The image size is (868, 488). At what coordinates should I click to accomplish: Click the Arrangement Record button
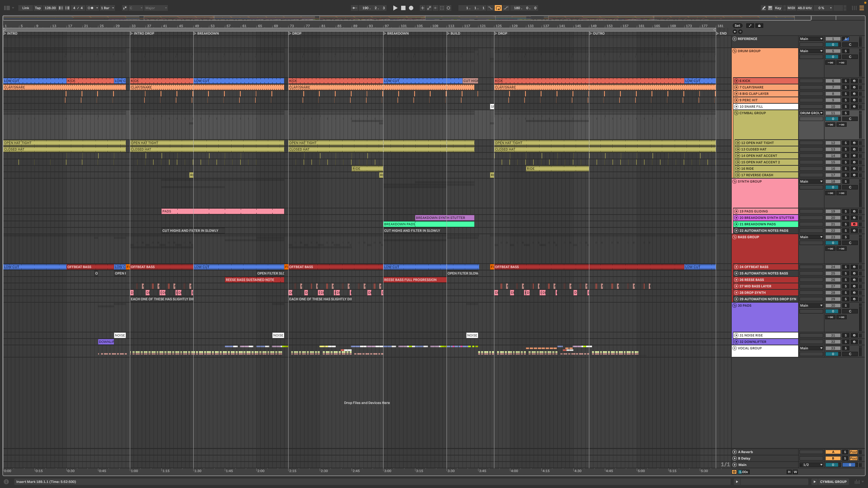pos(411,8)
